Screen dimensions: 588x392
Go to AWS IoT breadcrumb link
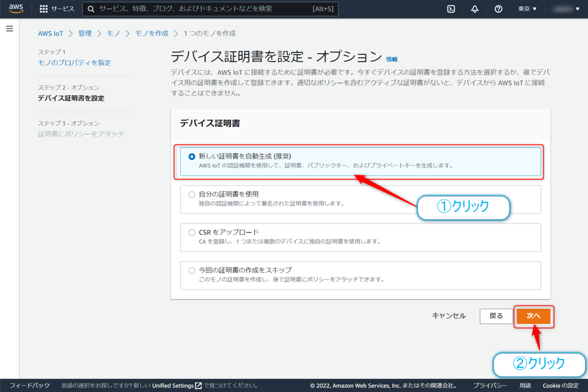[50, 33]
